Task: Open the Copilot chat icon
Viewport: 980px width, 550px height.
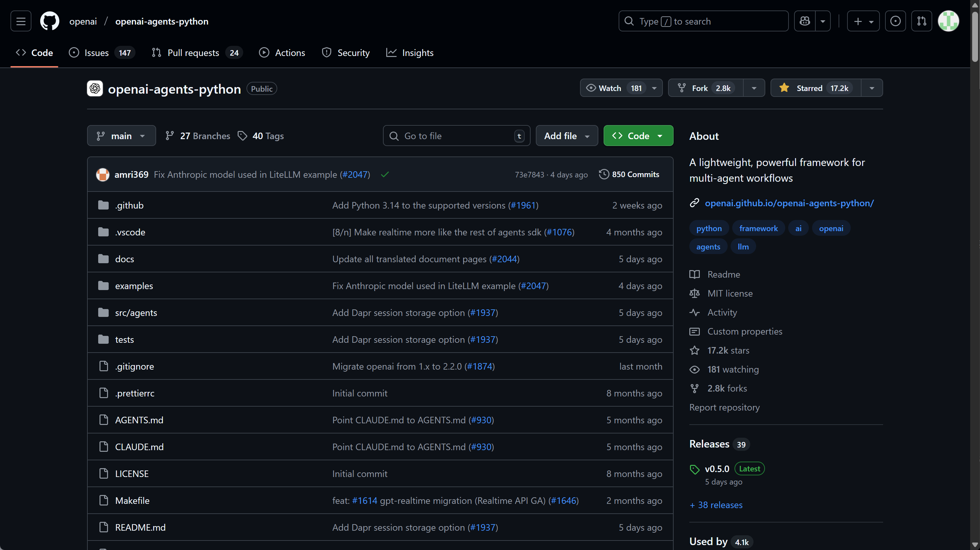Action: (805, 21)
